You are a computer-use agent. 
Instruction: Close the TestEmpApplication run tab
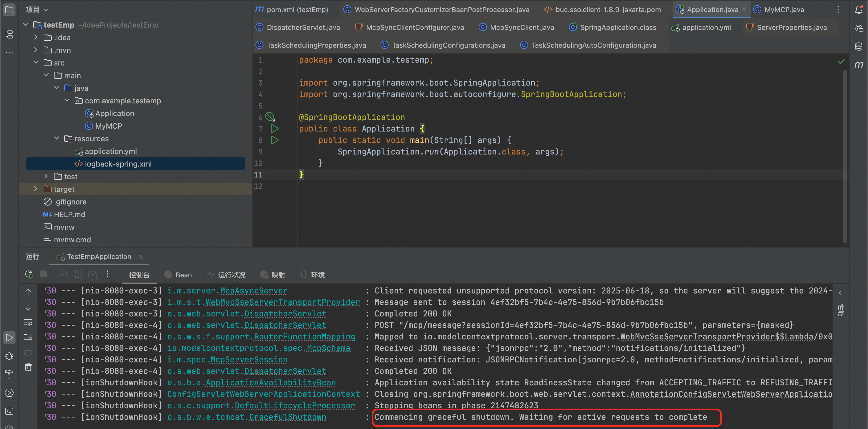(x=141, y=257)
